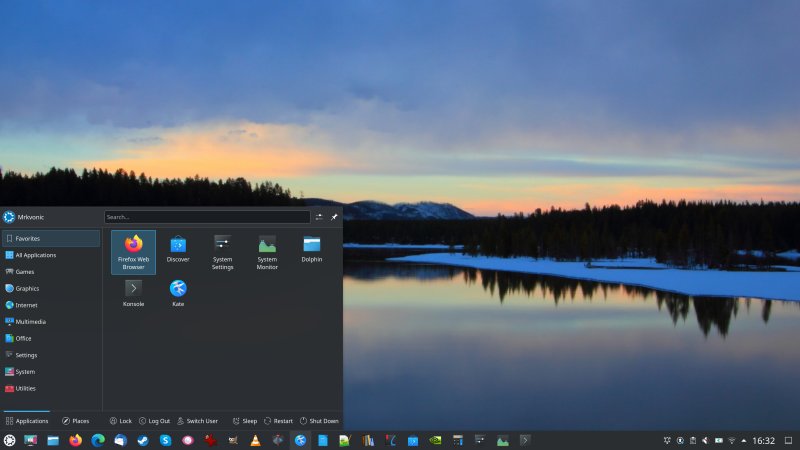Click the Switch User button

click(x=197, y=421)
